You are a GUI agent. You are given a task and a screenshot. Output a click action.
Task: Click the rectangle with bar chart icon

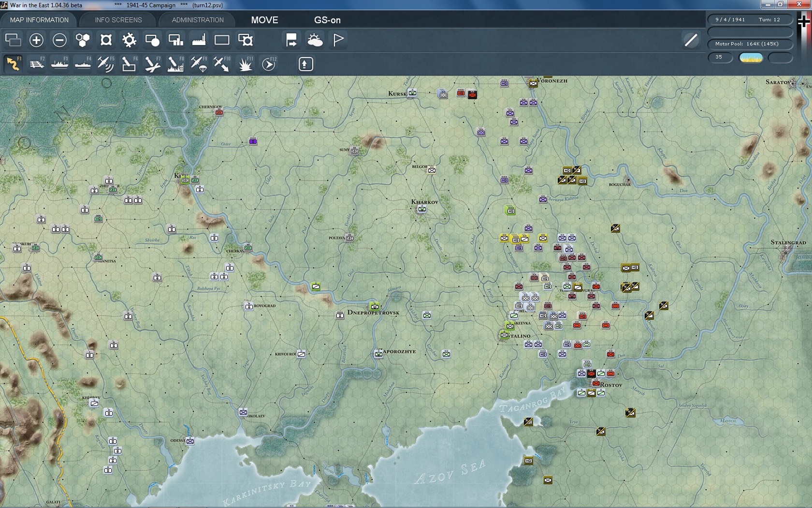click(x=175, y=40)
